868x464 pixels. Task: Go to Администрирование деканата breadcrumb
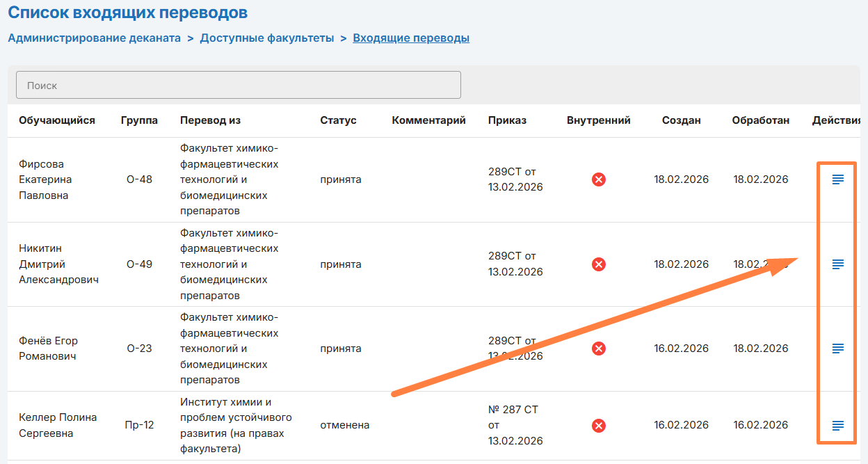(94, 38)
